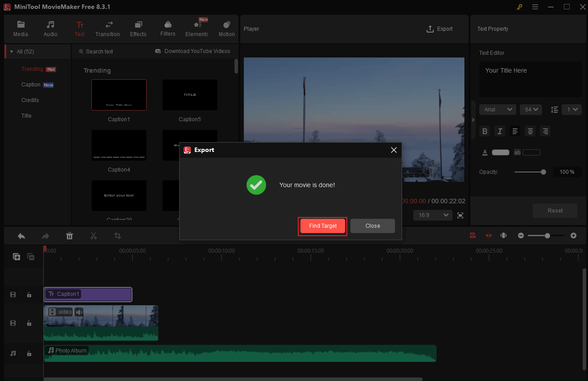
Task: Select the Elements panel
Action: click(197, 28)
